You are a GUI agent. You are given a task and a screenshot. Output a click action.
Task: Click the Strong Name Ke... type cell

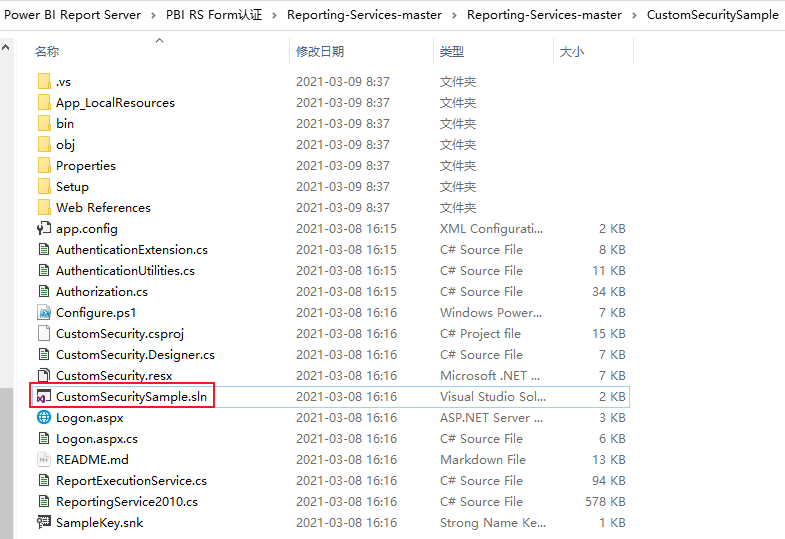493,522
